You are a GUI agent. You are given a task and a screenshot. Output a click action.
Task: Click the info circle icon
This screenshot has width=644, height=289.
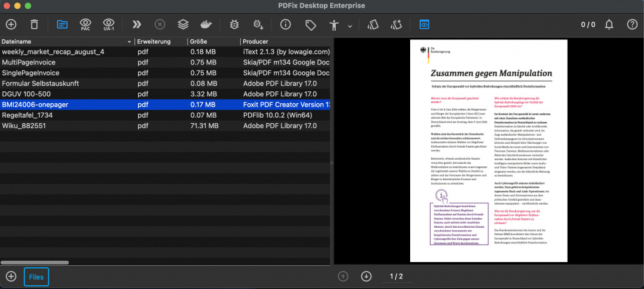(286, 24)
